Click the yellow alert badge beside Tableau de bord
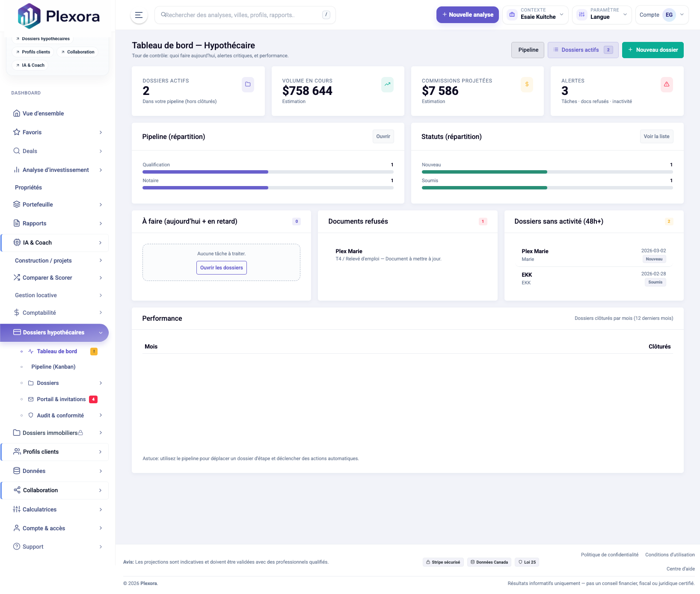Image resolution: width=700 pixels, height=594 pixels. click(x=94, y=352)
